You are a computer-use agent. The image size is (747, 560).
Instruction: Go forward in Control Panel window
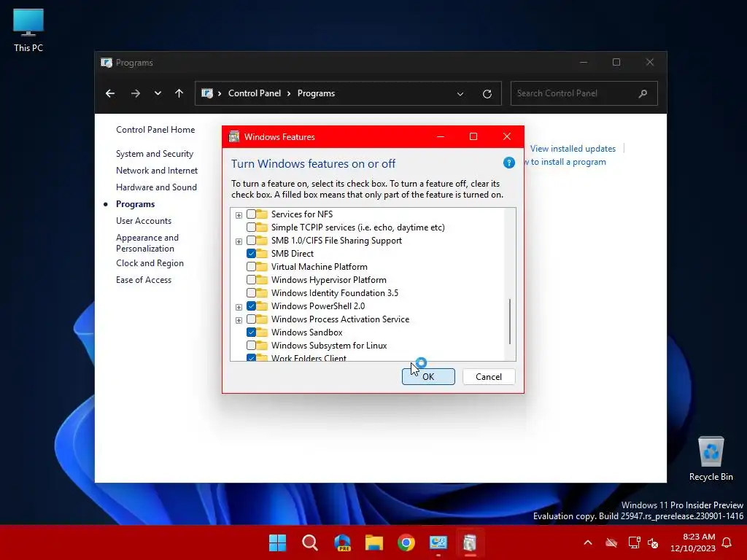(135, 93)
